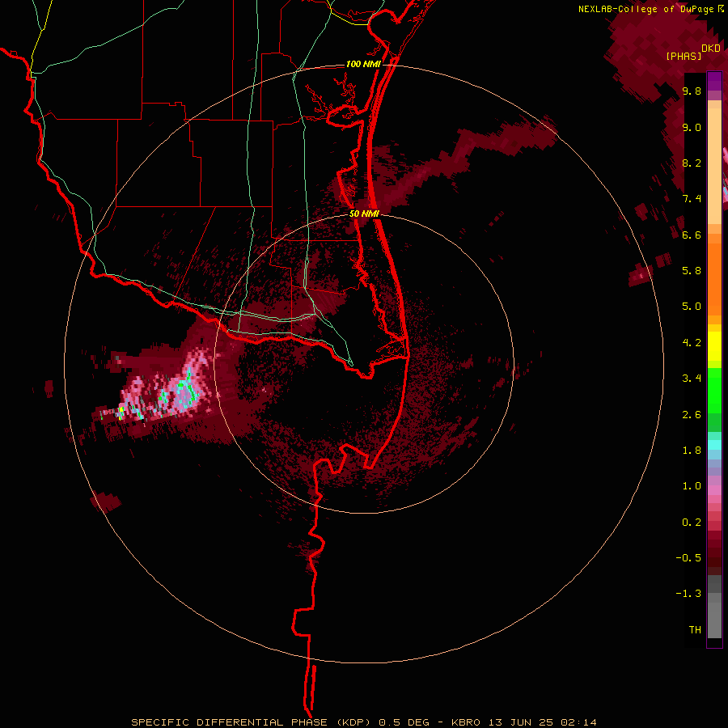The height and width of the screenshot is (728, 728).
Task: Click the TH label on the color scale
Action: 695,630
